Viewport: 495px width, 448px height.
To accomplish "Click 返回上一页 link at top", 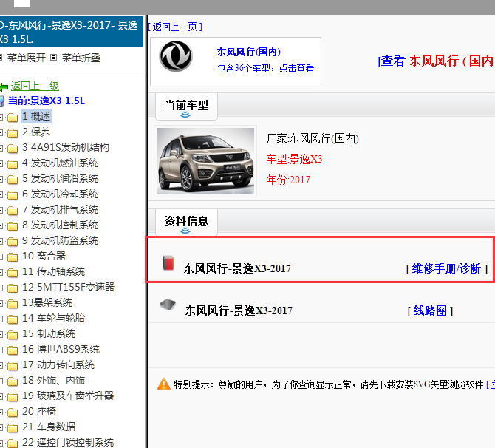I will tap(175, 27).
